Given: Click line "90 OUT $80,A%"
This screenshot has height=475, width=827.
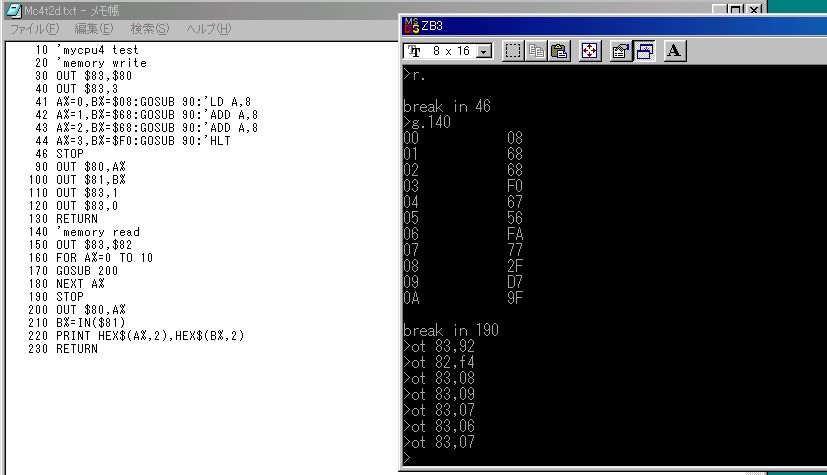Looking at the screenshot, I should click(80, 167).
